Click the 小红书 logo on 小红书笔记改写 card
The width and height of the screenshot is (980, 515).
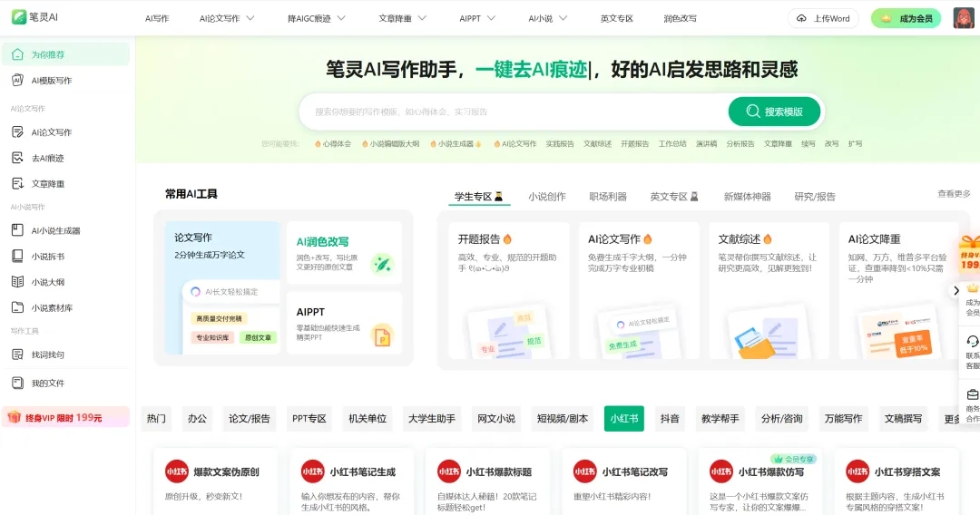pyautogui.click(x=585, y=471)
